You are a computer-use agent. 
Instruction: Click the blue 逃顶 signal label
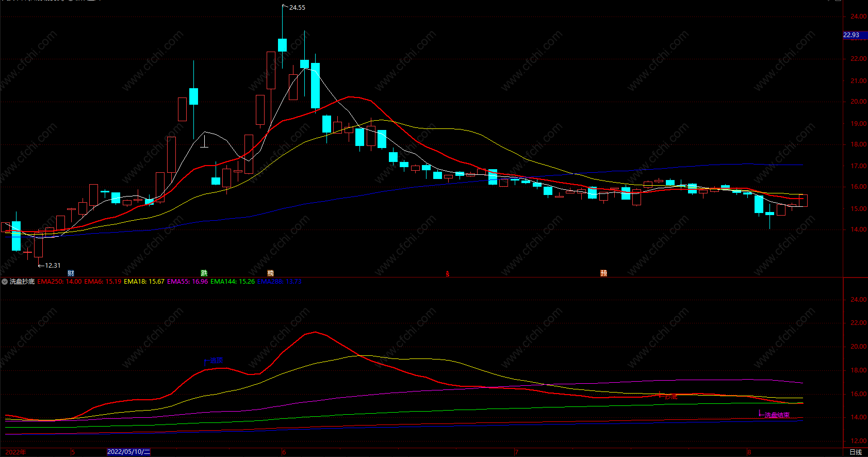[x=216, y=361]
